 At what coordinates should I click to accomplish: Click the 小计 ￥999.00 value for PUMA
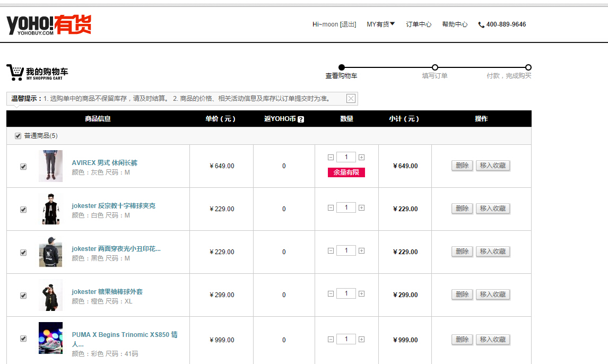[405, 340]
